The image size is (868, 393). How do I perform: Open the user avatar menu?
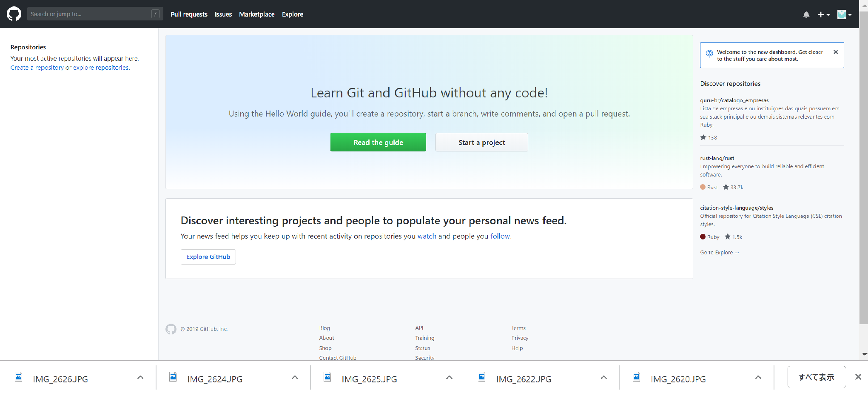(x=844, y=14)
